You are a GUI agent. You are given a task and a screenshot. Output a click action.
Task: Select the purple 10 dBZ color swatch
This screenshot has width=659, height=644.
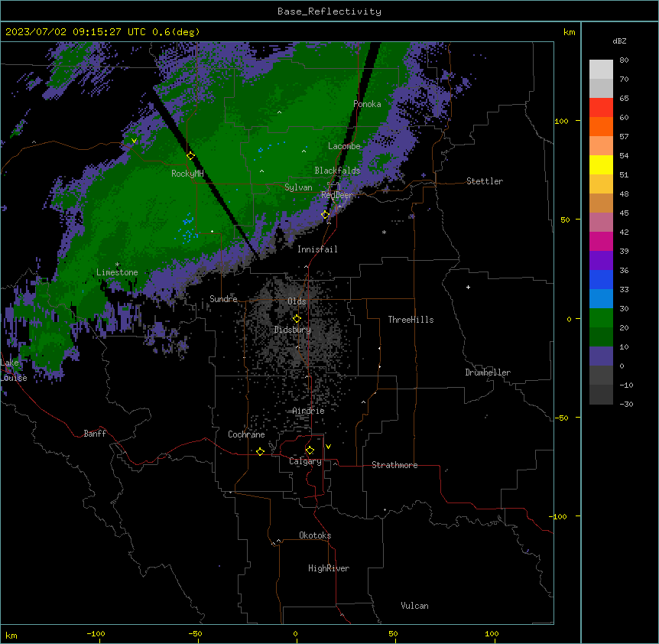click(x=601, y=356)
